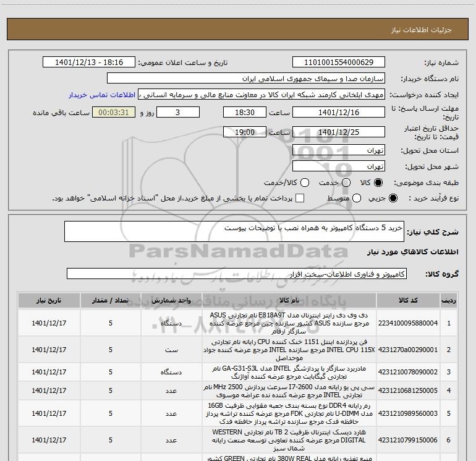Click the general need description text box
Viewport: 476px width, 461px height.
pyautogui.click(x=234, y=231)
